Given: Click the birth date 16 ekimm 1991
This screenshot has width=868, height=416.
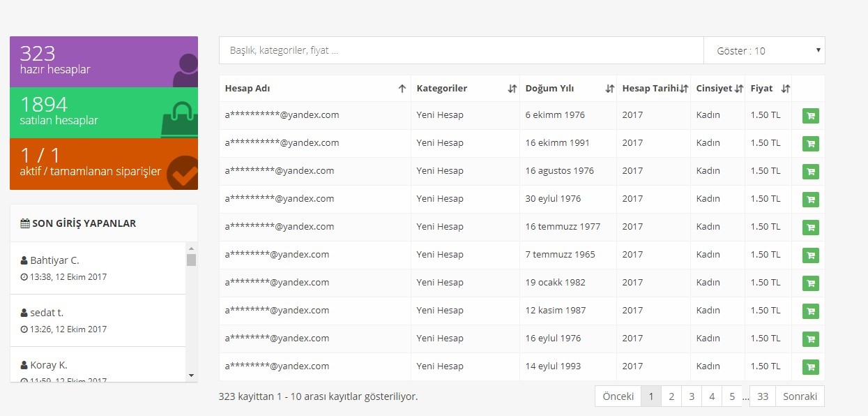Looking at the screenshot, I should click(x=558, y=143).
